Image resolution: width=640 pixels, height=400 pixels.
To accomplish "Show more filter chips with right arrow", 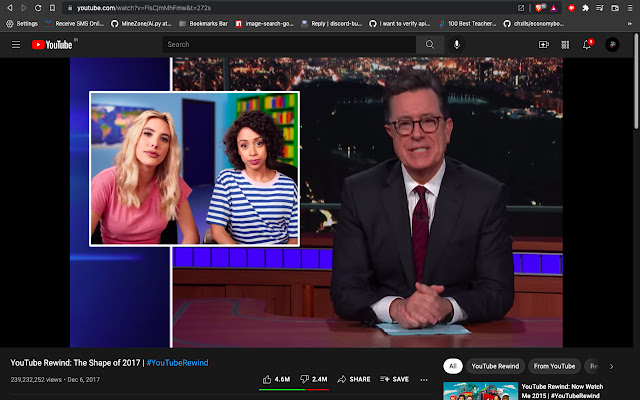I will click(x=611, y=367).
